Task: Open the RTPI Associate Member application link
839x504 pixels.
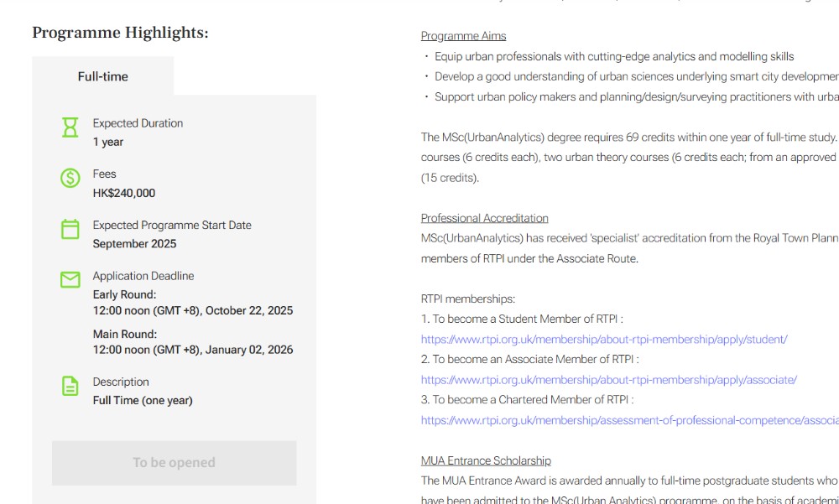Action: pos(608,380)
